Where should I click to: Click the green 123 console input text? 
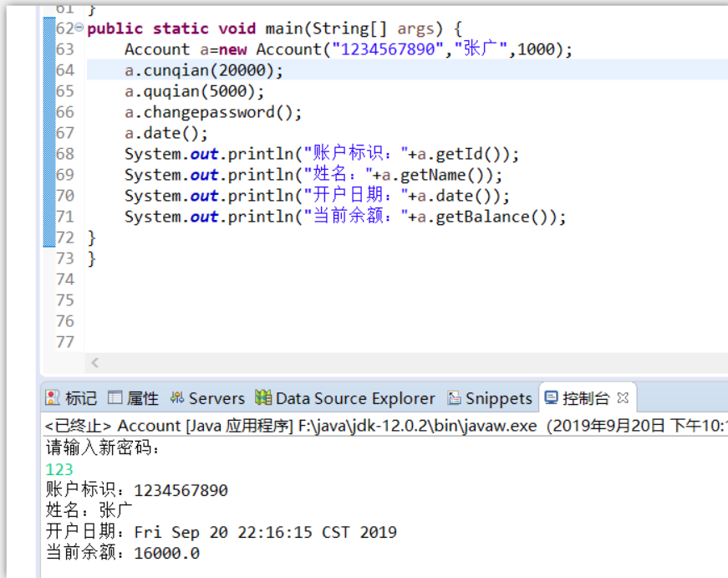click(x=59, y=469)
